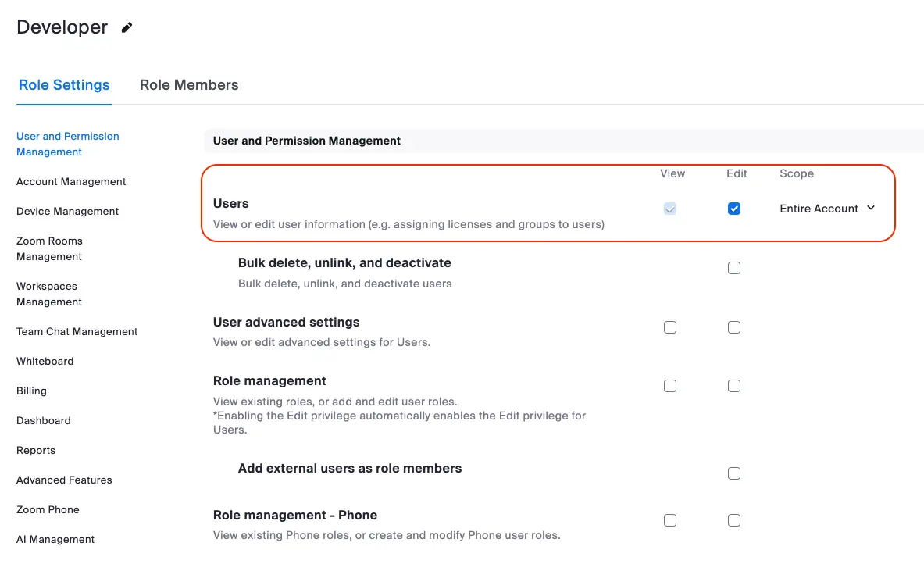Screen dimensions: 924x564
Task: Check View for Role management - Phone
Action: (x=670, y=520)
